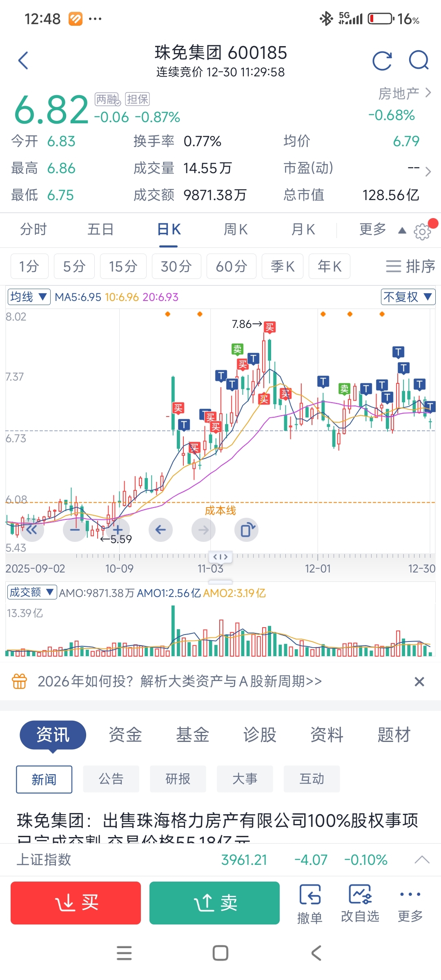Open the 均线 indicator dropdown
Viewport: 441px width, 980px height.
[x=29, y=297]
